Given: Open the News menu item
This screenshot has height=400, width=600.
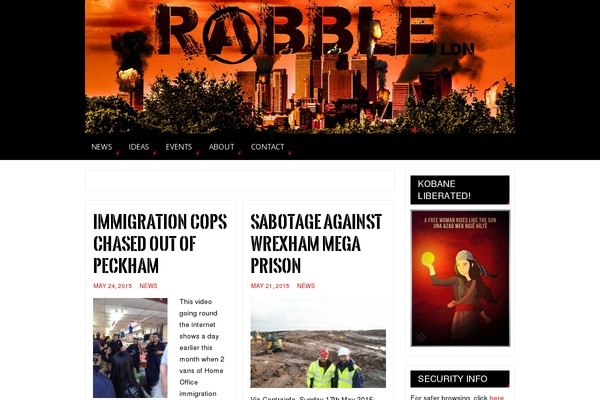Looking at the screenshot, I should [101, 147].
